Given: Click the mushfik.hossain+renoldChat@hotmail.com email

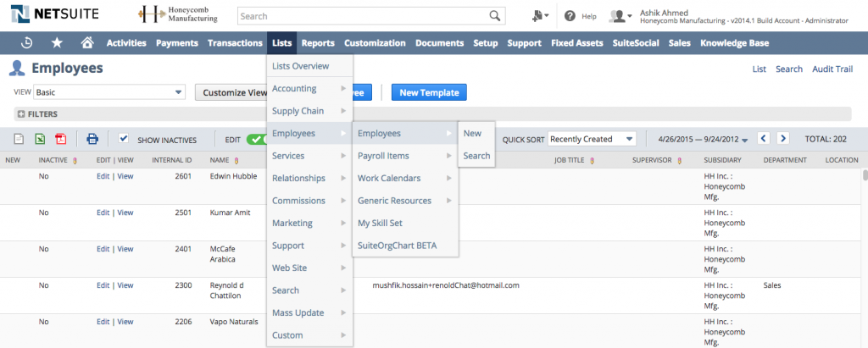Looking at the screenshot, I should (446, 285).
